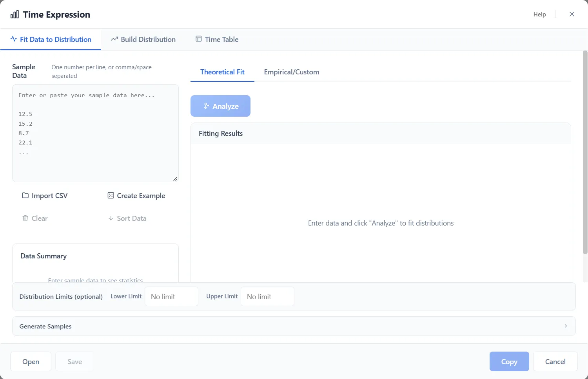Import a CSV file
Screen dimensions: 588x379
tap(45, 196)
